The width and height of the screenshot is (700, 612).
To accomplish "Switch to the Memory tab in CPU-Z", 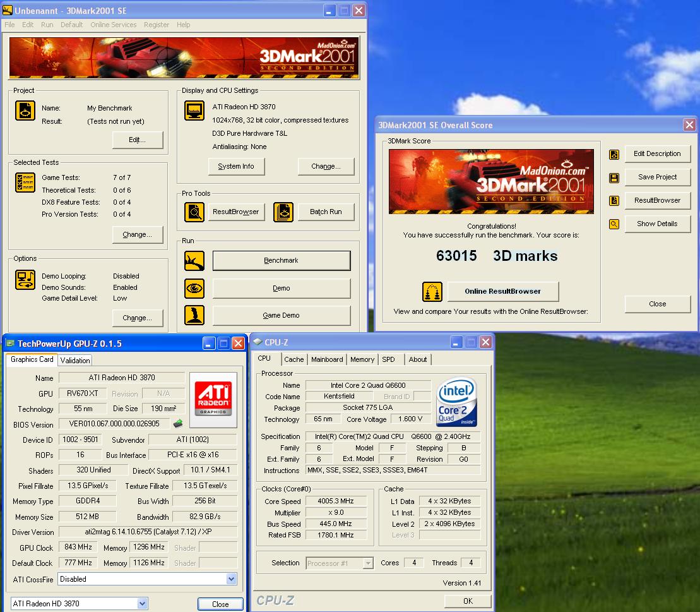I will pos(362,359).
